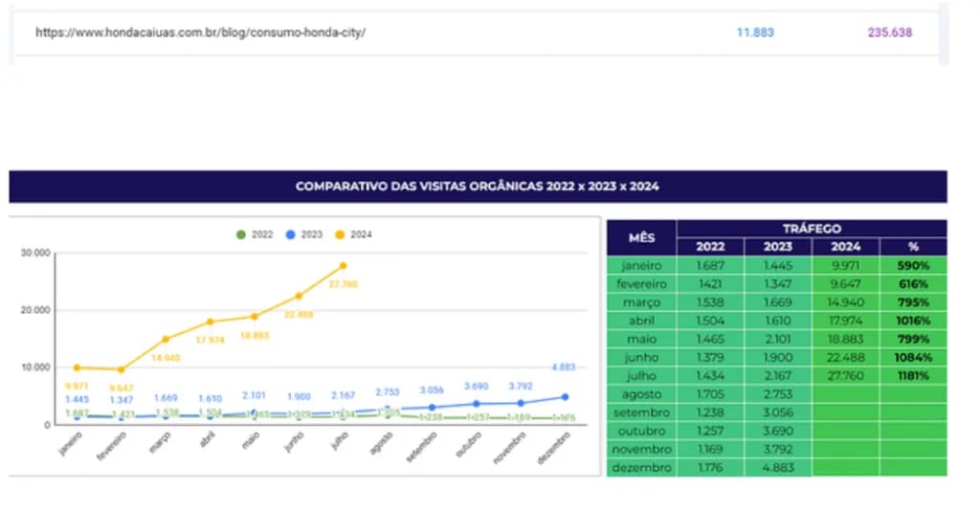Click the blue 11.883 value in the URL row
The width and height of the screenshot is (980, 512).
755,33
